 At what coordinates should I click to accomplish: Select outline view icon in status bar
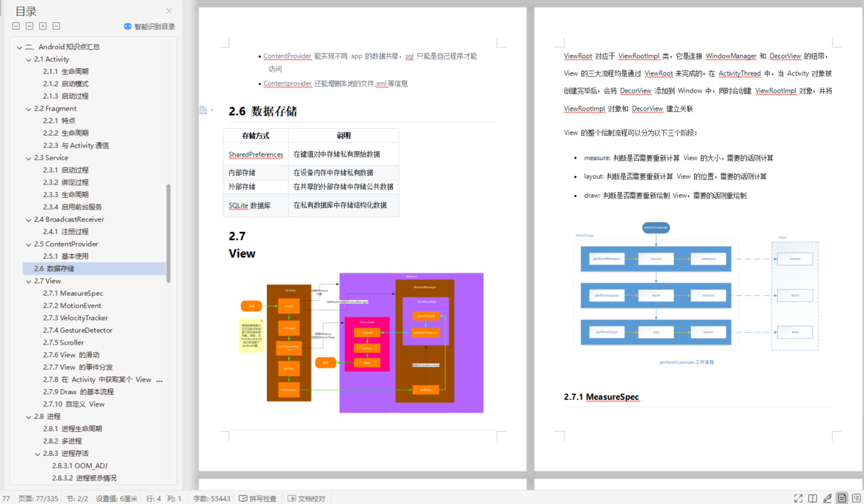856,498
